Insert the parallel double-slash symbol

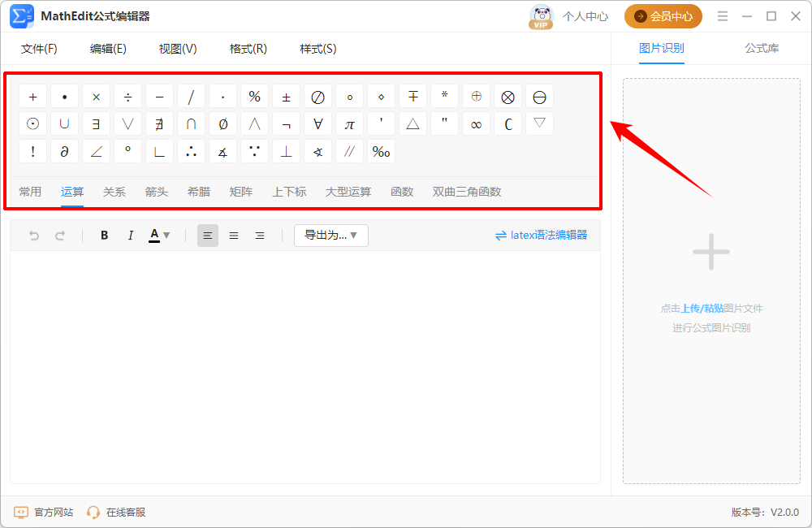click(349, 151)
